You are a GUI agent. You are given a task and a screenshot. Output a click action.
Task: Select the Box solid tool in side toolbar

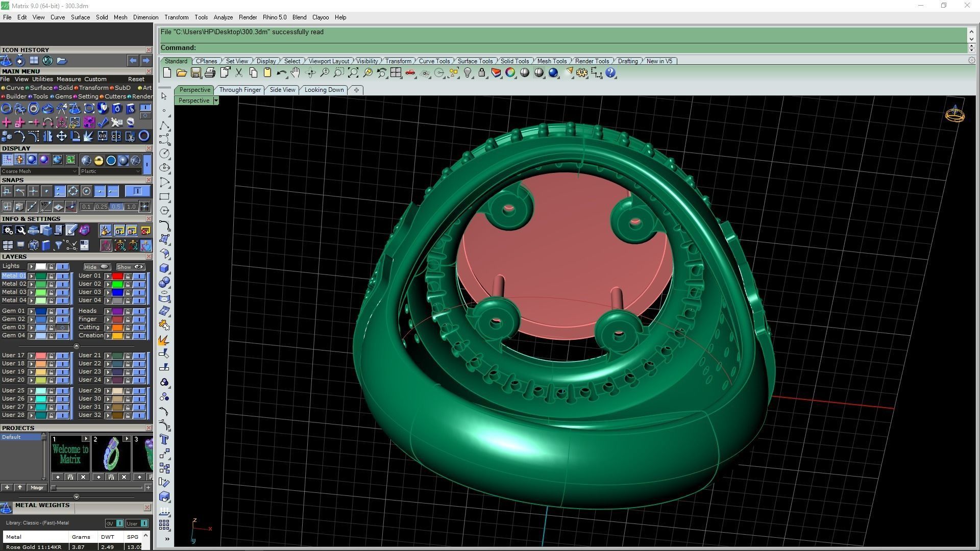pos(164,268)
